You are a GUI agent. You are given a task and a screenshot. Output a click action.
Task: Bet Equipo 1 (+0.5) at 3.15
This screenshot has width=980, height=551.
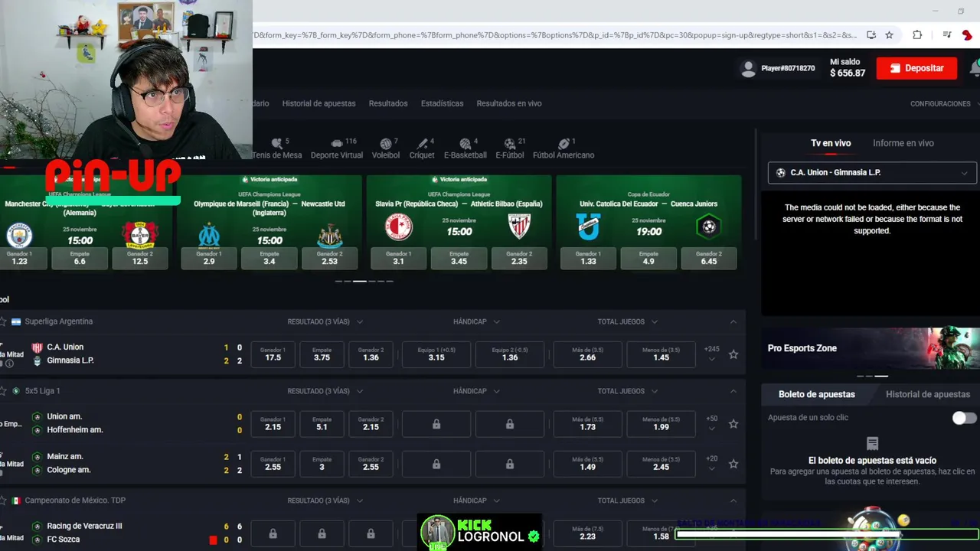pyautogui.click(x=436, y=354)
